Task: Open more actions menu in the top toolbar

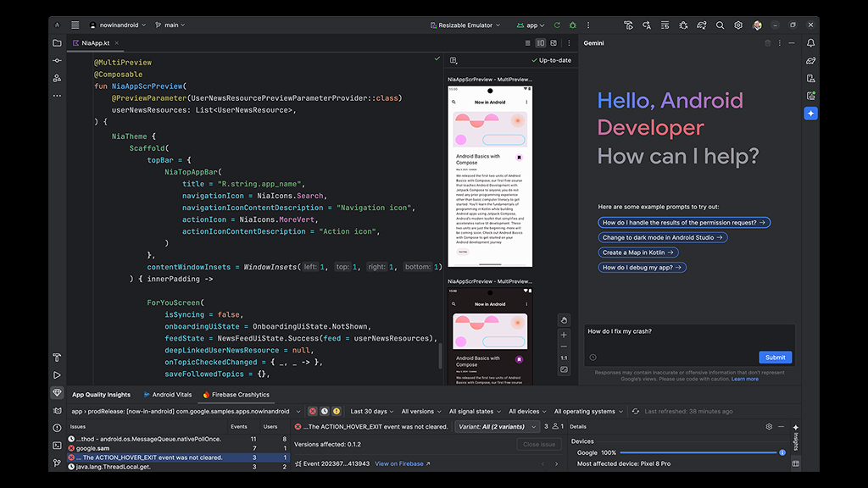Action: pos(588,25)
